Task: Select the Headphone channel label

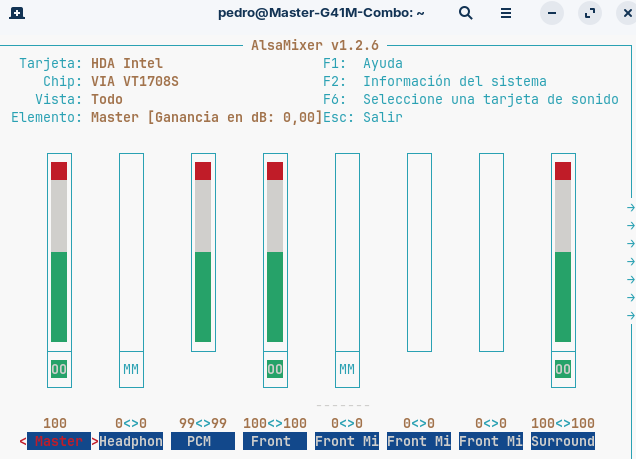Action: point(131,441)
